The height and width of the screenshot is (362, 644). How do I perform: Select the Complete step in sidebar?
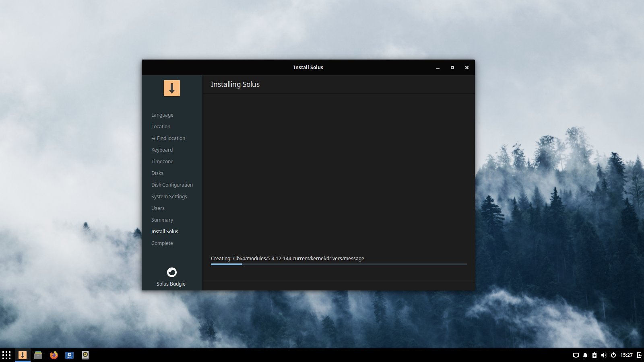point(162,243)
